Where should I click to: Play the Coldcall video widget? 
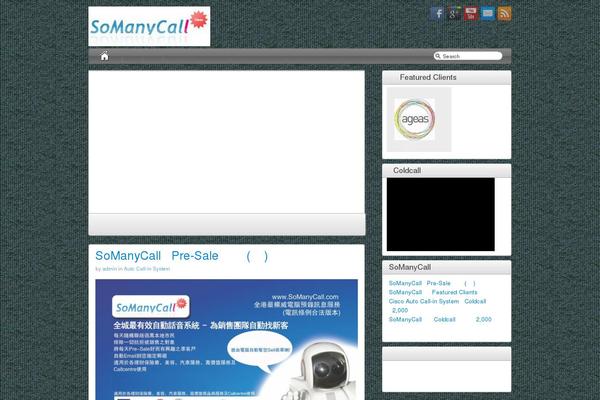(x=440, y=214)
